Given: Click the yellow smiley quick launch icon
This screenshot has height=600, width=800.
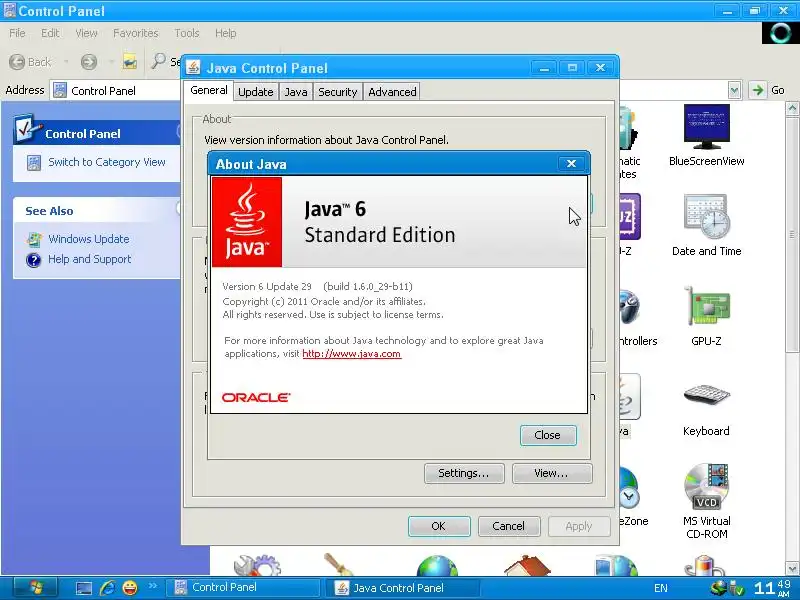Looking at the screenshot, I should [x=130, y=588].
